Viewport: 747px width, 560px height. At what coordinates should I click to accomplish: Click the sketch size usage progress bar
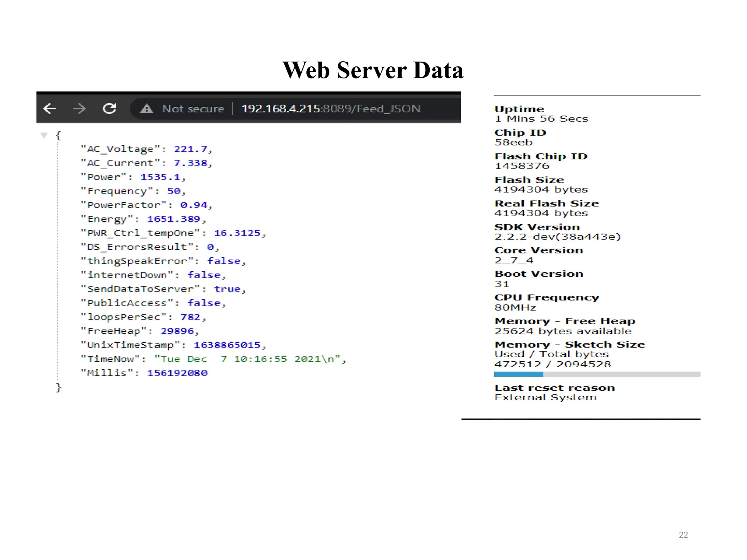click(x=597, y=374)
